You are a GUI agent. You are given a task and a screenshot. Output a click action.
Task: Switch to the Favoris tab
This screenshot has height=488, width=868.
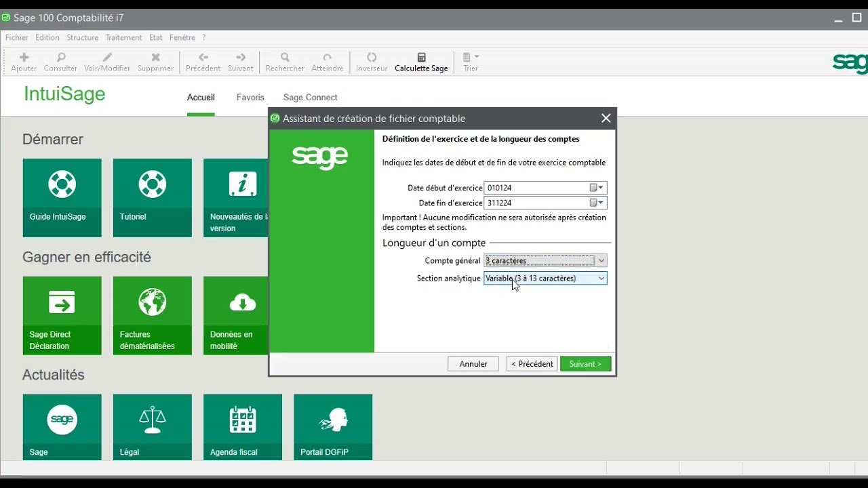pos(250,98)
